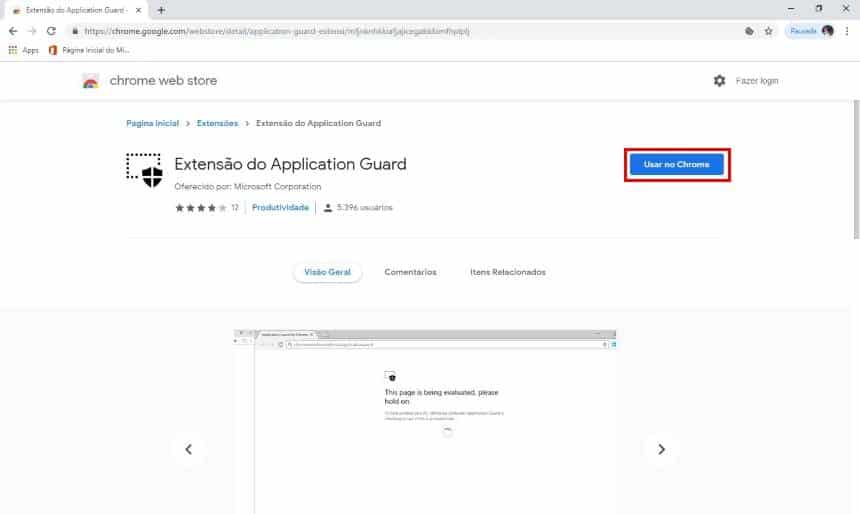This screenshot has height=514, width=860.
Task: Open Página inicial do Mi... bookmark
Action: pyautogui.click(x=89, y=50)
